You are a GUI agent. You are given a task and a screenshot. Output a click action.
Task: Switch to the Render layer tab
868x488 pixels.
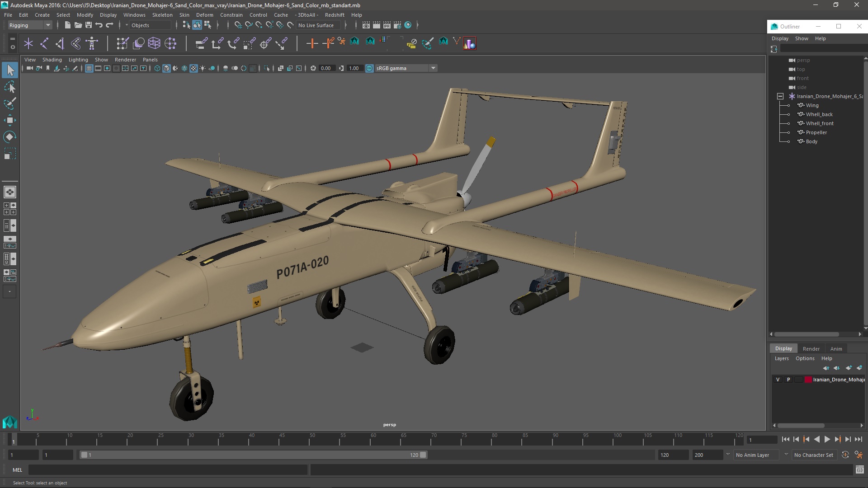[811, 348]
